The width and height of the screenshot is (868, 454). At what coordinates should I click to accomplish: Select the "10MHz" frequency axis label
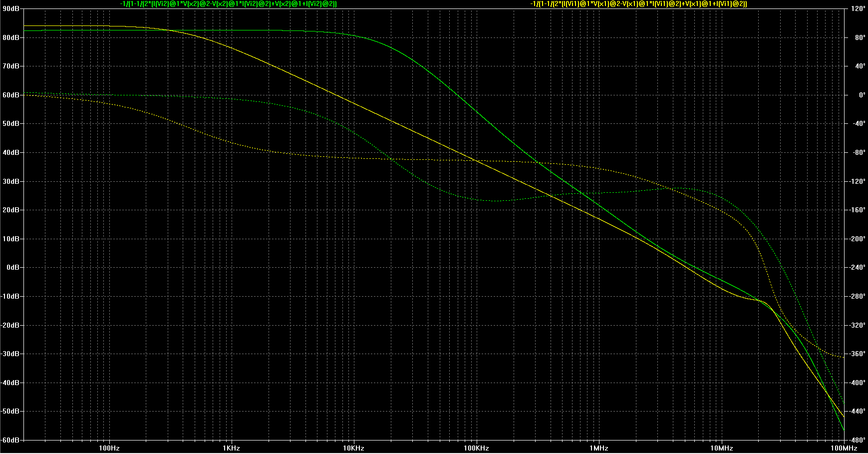tap(721, 448)
